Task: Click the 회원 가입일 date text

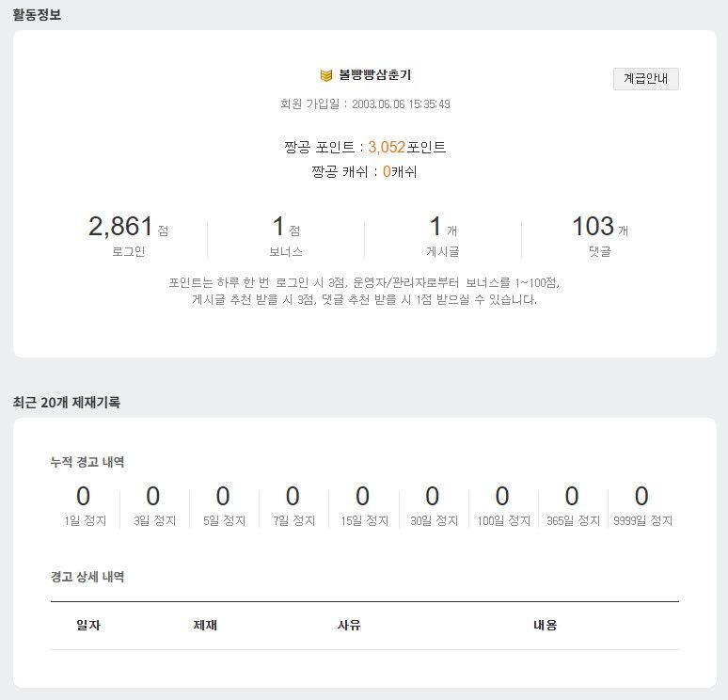Action: click(x=365, y=104)
